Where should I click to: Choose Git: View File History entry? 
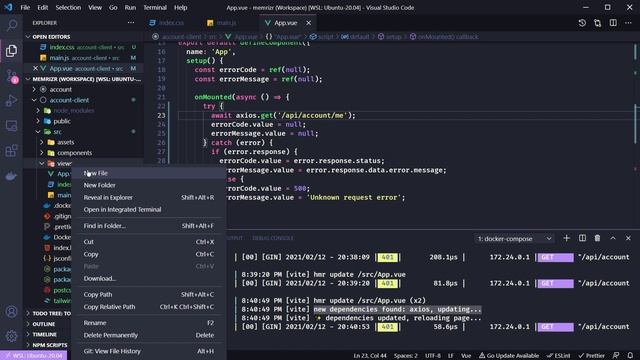coord(149,351)
